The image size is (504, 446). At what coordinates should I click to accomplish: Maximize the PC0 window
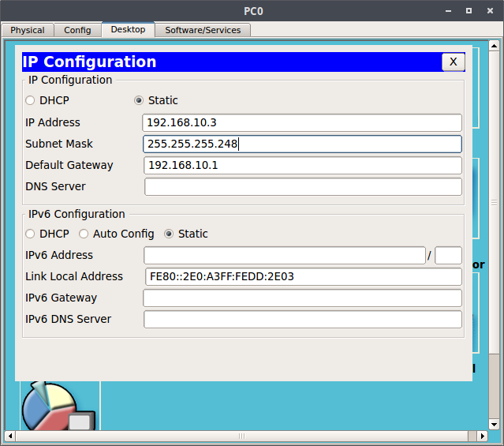(469, 11)
